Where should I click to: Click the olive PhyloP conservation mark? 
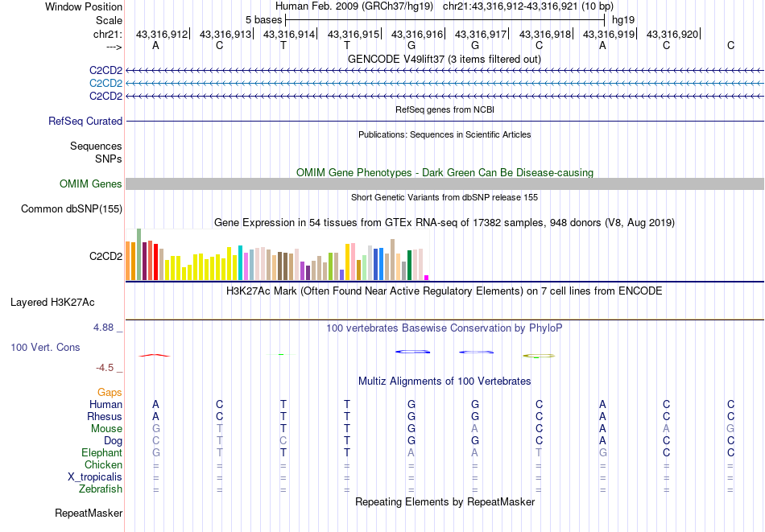(539, 356)
